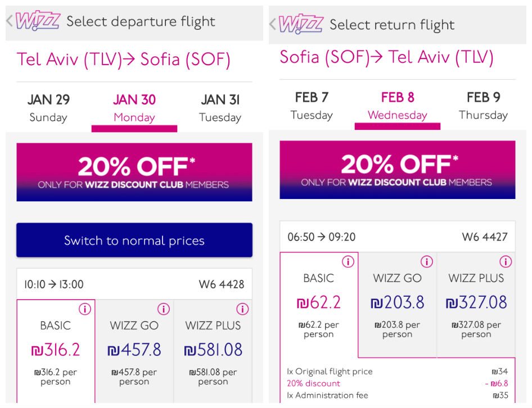The height and width of the screenshot is (408, 532).
Task: Open info icon for return BASIC fare
Action: pos(348,261)
